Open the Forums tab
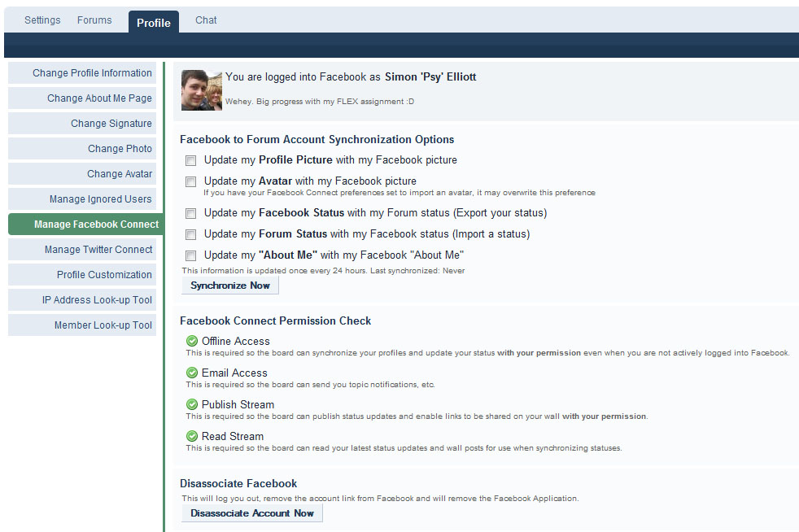 point(94,20)
